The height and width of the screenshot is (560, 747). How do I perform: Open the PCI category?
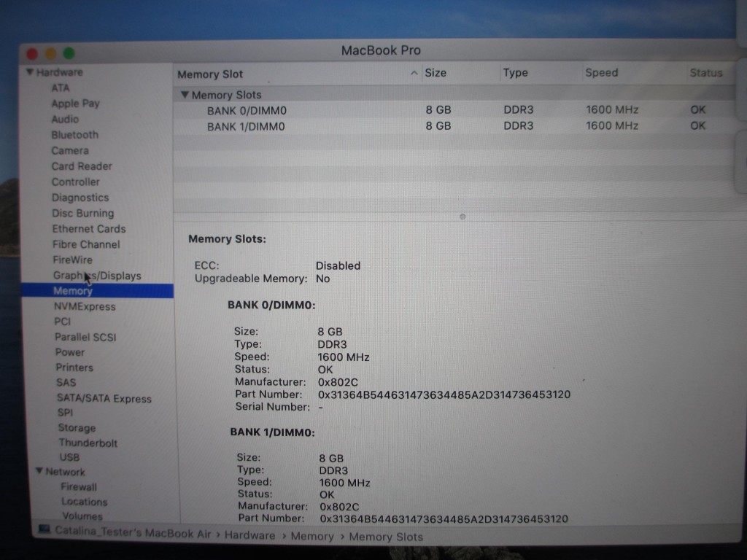tap(63, 322)
